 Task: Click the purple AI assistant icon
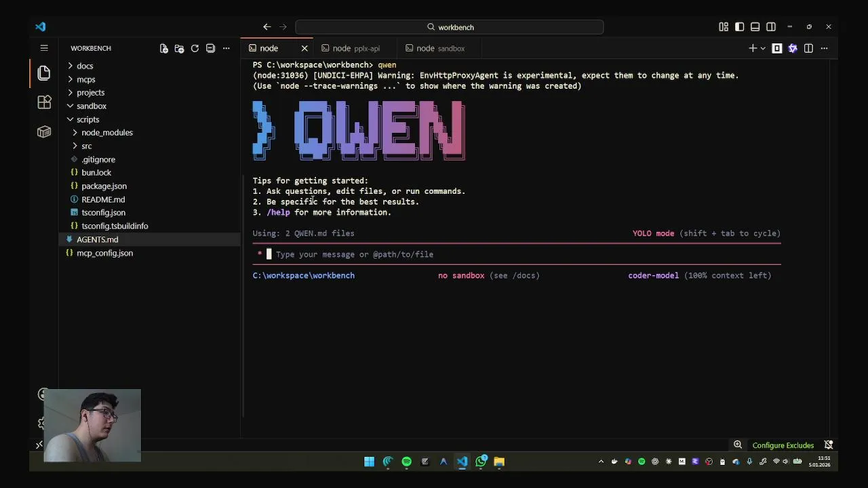click(x=793, y=48)
